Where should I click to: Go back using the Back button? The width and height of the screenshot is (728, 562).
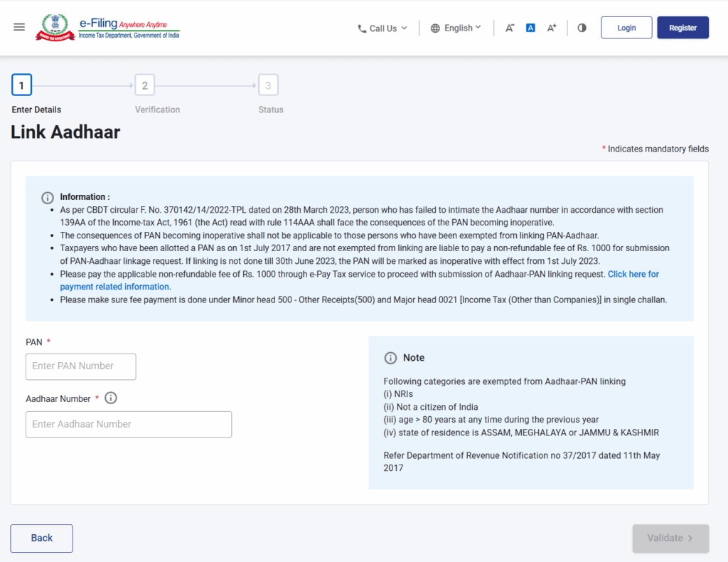(41, 539)
